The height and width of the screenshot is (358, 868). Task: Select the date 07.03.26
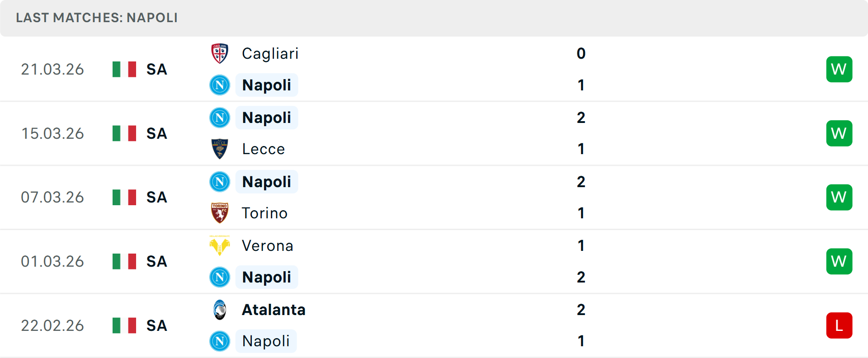coord(52,197)
